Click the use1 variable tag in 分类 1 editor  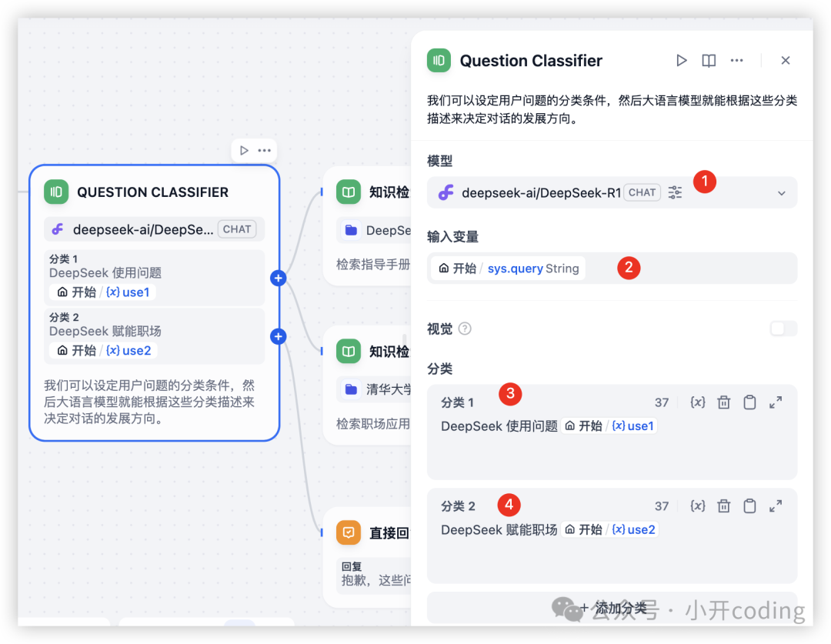pyautogui.click(x=609, y=425)
